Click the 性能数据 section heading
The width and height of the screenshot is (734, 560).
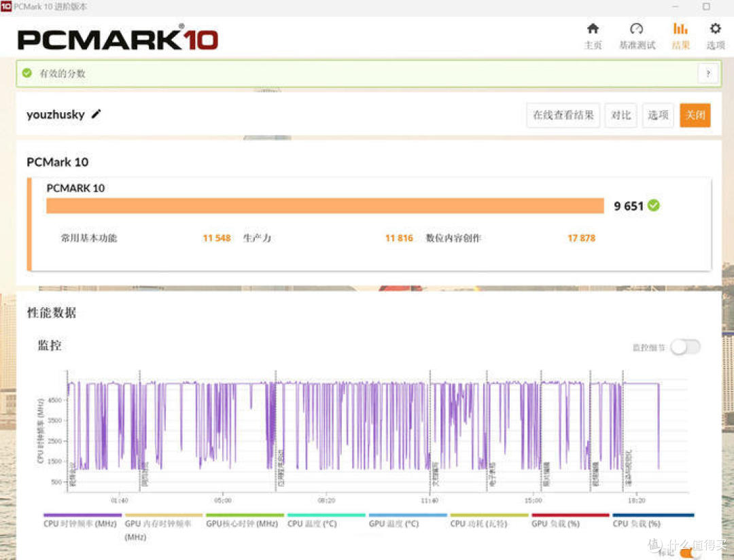[x=52, y=313]
